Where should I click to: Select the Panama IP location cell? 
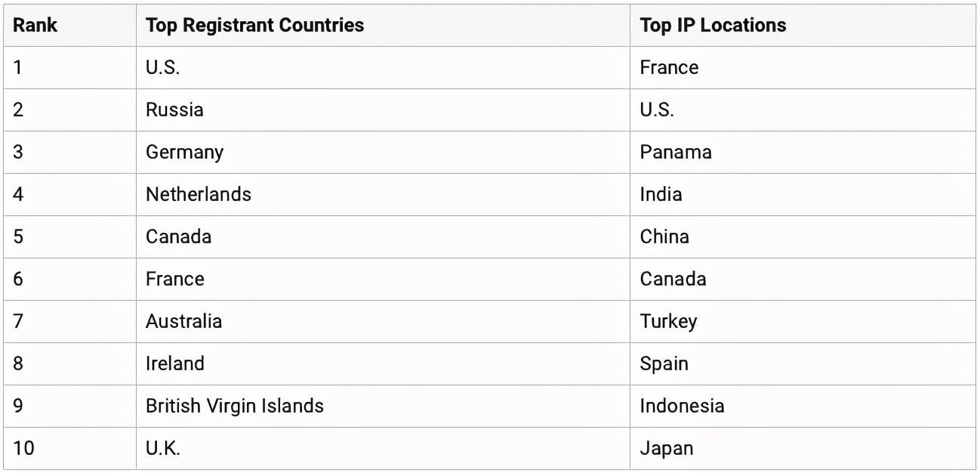tap(675, 152)
